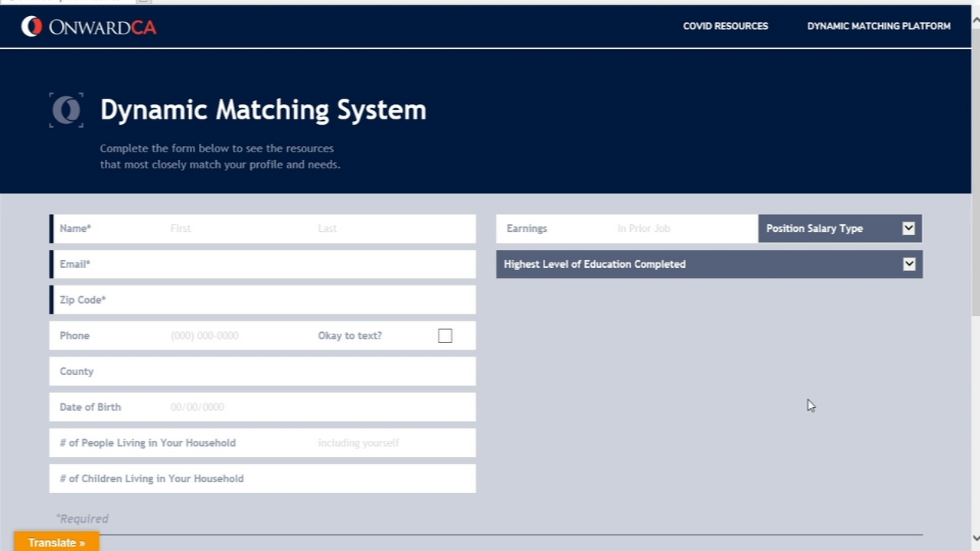Focus the First name input field

(237, 228)
